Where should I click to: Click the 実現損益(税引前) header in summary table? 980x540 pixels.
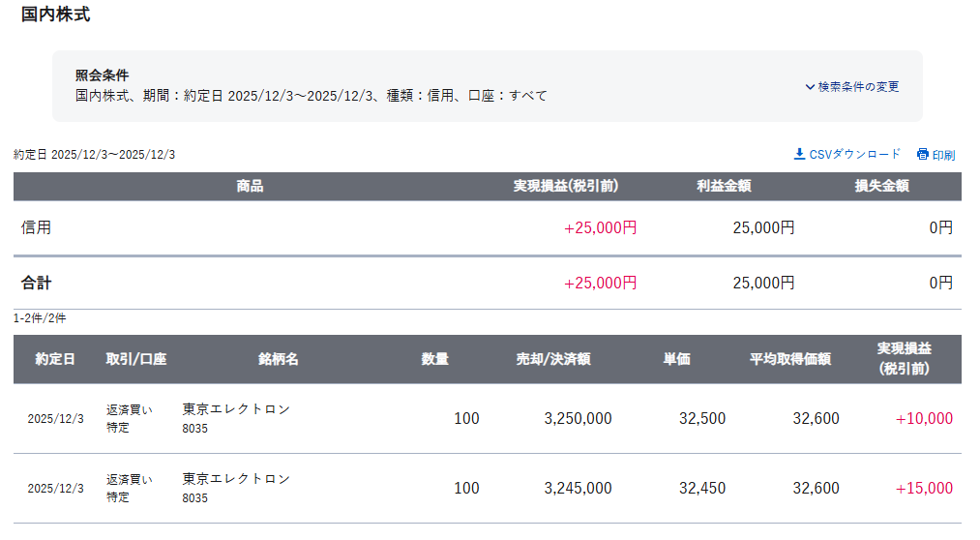566,186
